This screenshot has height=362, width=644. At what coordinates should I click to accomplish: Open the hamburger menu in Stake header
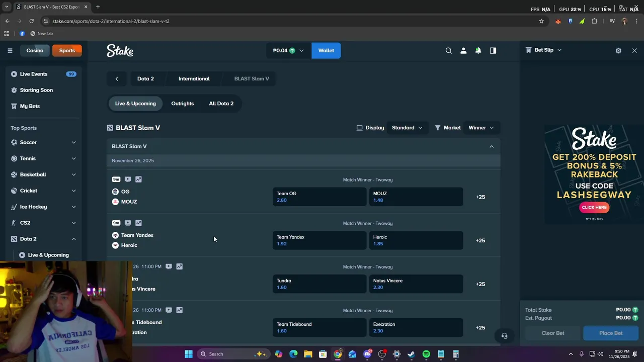click(x=10, y=50)
